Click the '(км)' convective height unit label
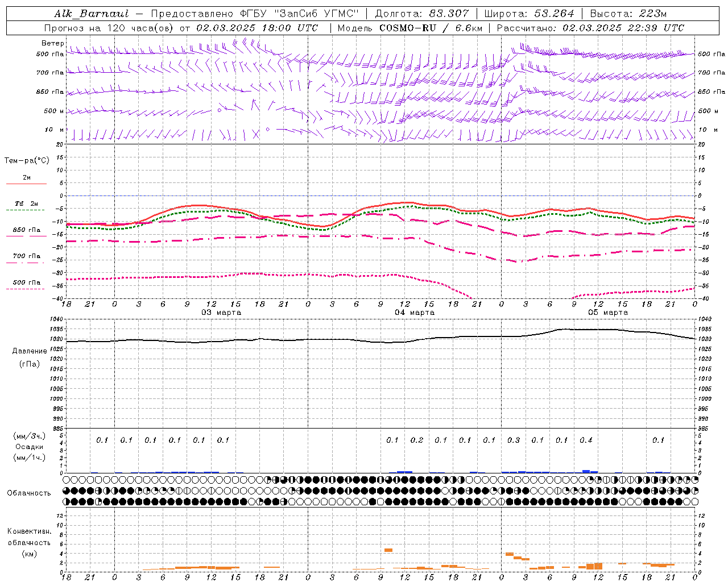The width and height of the screenshot is (728, 582). [x=29, y=554]
